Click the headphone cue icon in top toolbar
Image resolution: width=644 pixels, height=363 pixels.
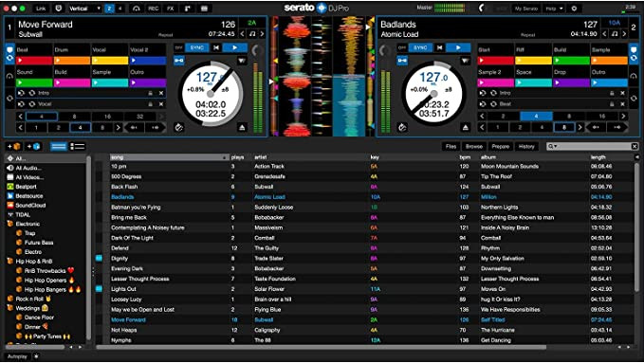[136, 9]
